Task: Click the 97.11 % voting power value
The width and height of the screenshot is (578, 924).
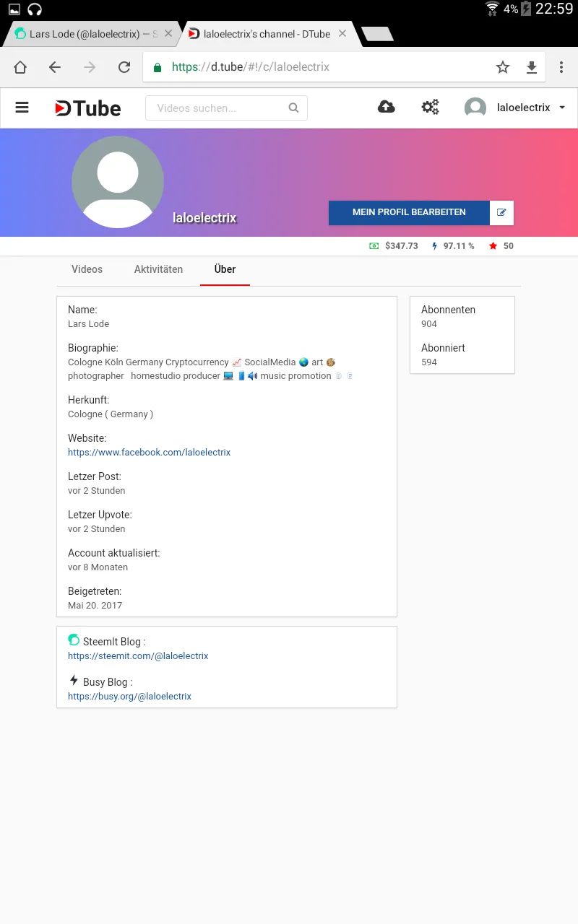Action: click(x=459, y=246)
